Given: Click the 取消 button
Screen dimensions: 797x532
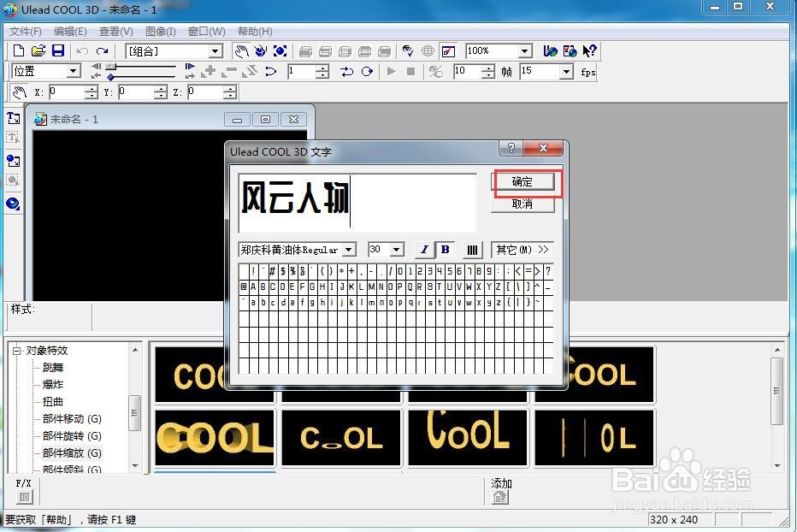Looking at the screenshot, I should pos(522,204).
